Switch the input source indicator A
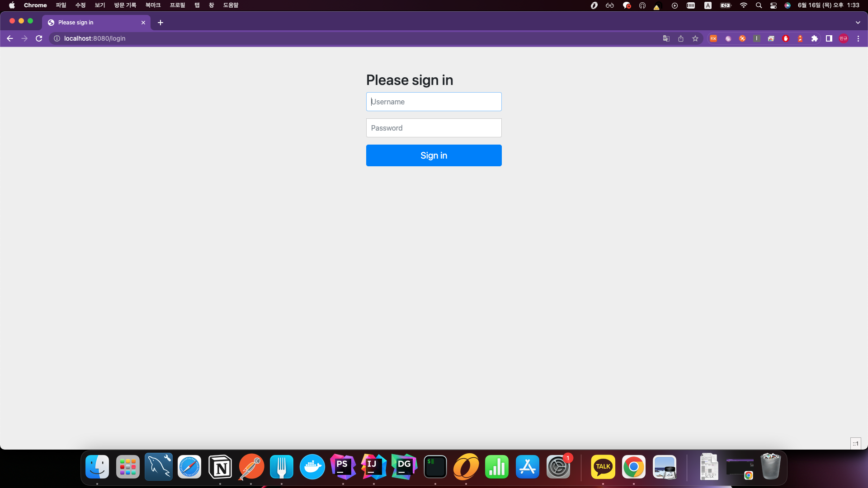Viewport: 868px width, 488px height. (x=708, y=5)
